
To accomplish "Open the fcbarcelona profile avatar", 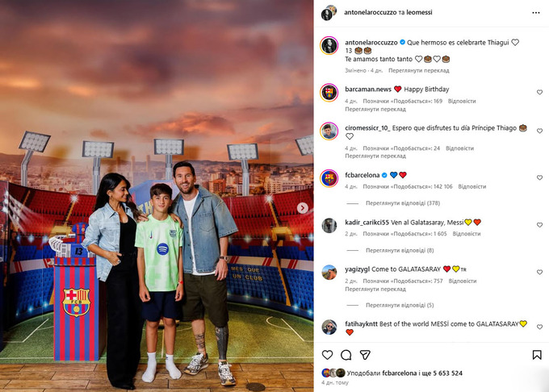I will coord(329,178).
